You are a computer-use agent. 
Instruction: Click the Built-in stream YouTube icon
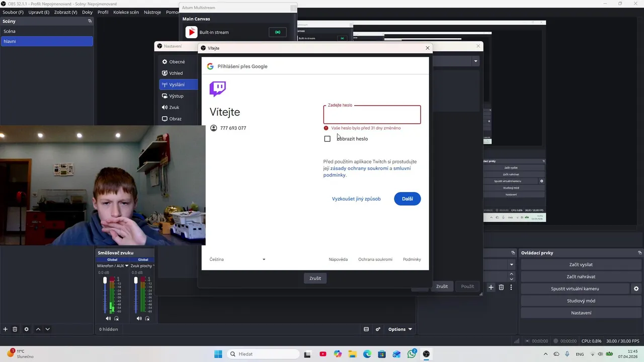coord(191,32)
